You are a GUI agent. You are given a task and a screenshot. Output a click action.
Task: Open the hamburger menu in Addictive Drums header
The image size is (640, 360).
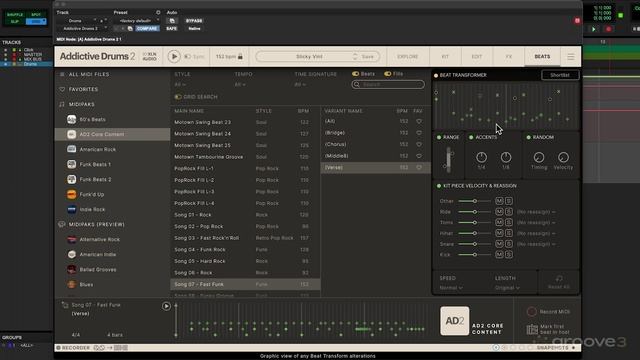coord(571,57)
